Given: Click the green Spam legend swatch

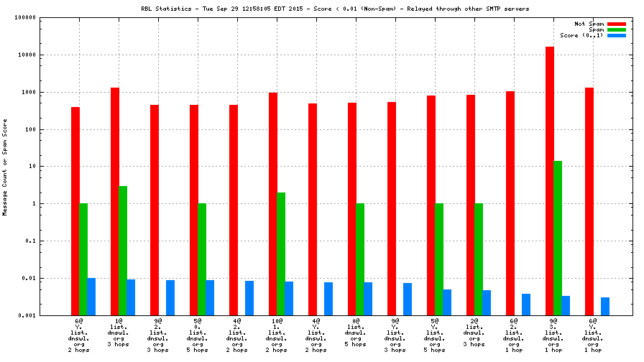Looking at the screenshot, I should 617,29.
